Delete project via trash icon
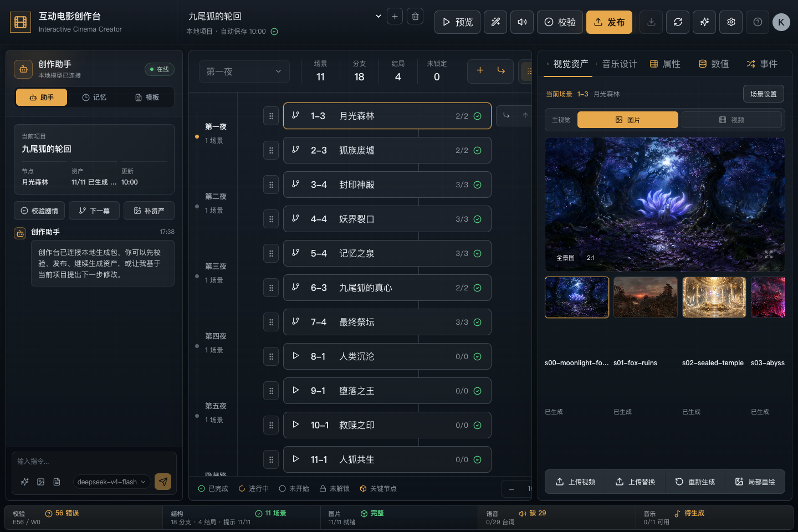 (x=415, y=16)
